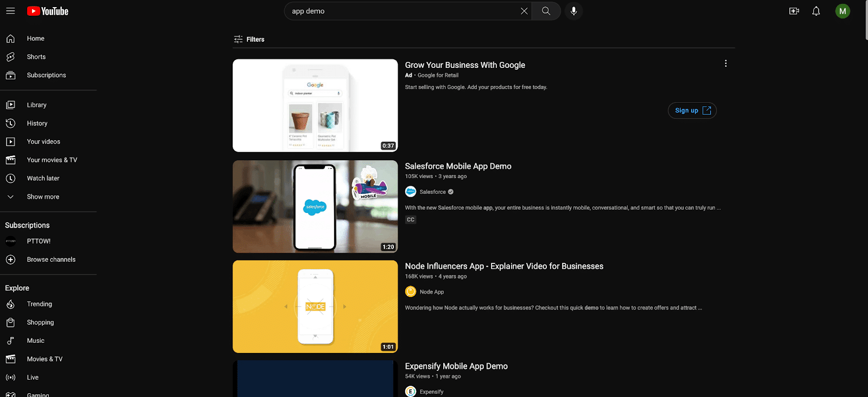
Task: Open Trending menu label
Action: click(40, 304)
